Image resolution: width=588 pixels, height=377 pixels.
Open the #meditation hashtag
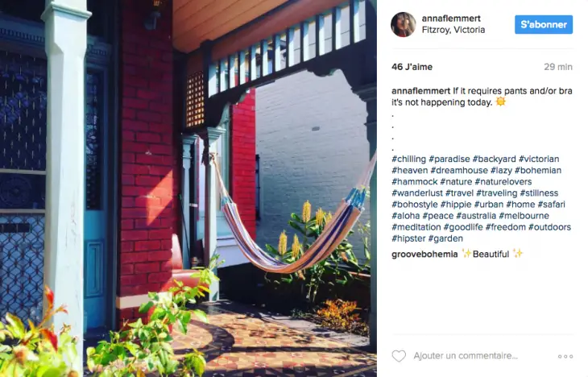coord(416,227)
